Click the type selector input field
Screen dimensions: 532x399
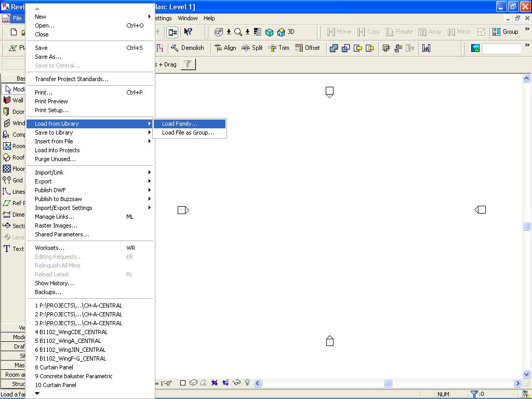[x=501, y=48]
